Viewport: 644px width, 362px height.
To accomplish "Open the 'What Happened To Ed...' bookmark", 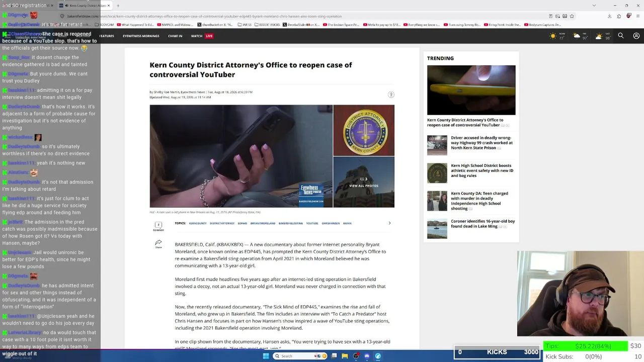I will pos(135,25).
